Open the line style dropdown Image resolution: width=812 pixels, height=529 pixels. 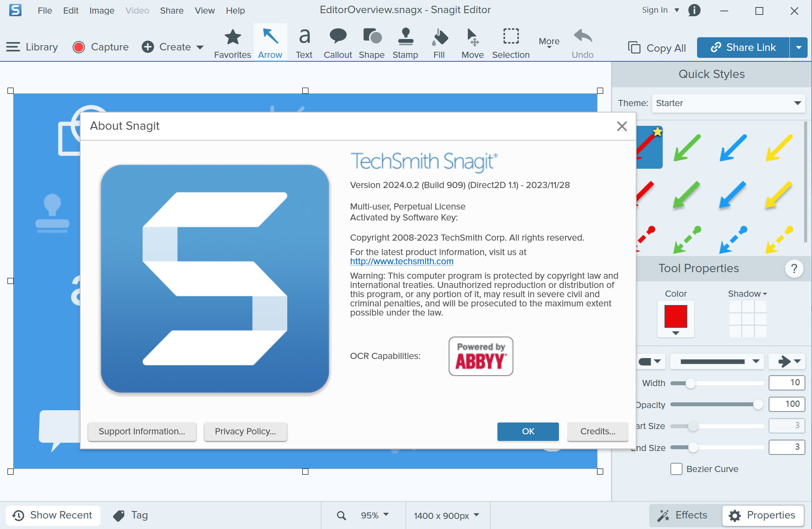coord(718,362)
